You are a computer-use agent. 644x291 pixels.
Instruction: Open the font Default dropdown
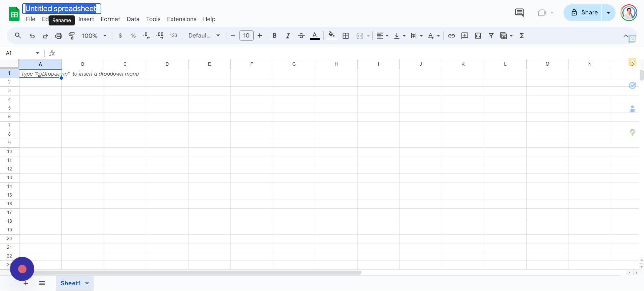pyautogui.click(x=204, y=36)
